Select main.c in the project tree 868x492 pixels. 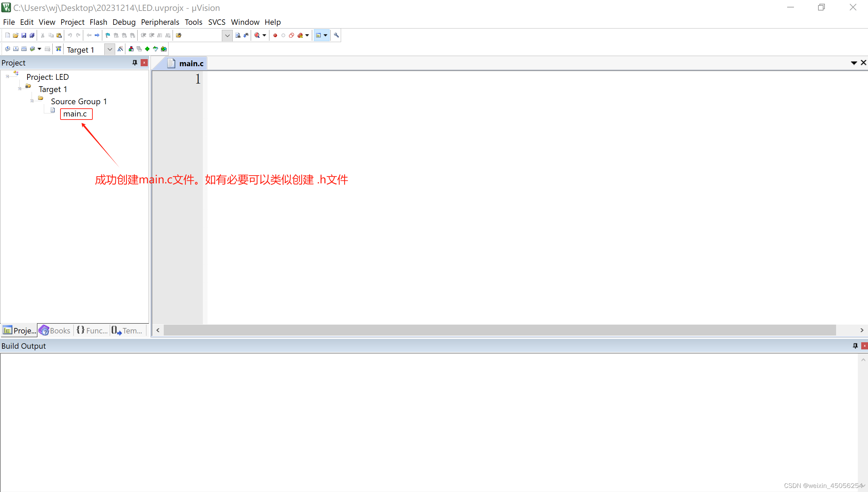(75, 114)
